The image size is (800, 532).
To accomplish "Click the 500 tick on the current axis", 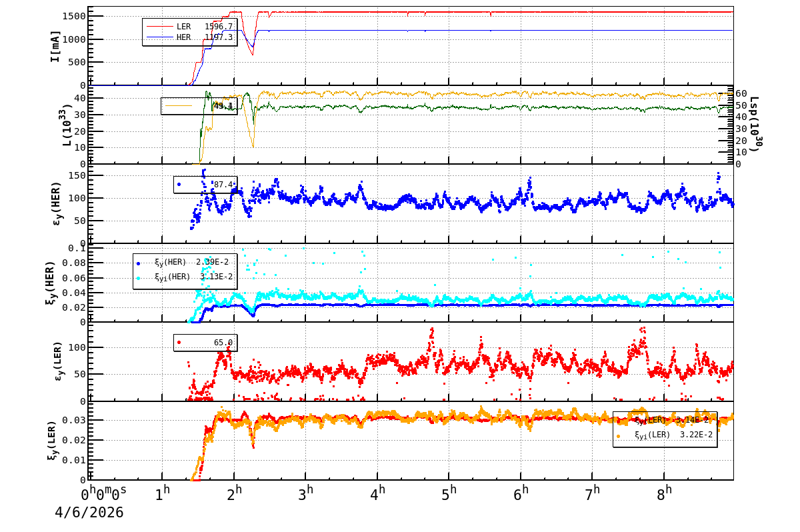I will (77, 62).
